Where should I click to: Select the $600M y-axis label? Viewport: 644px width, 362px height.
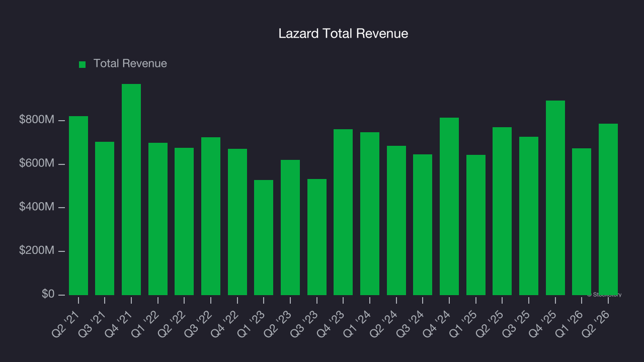point(37,163)
